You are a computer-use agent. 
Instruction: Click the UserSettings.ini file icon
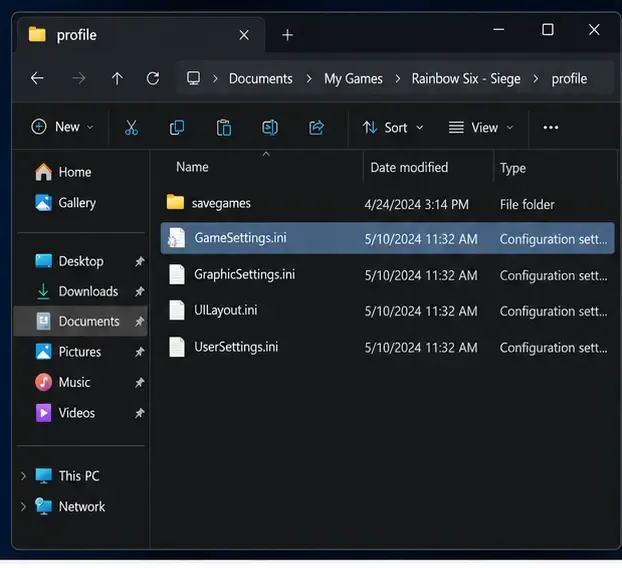[x=177, y=347]
